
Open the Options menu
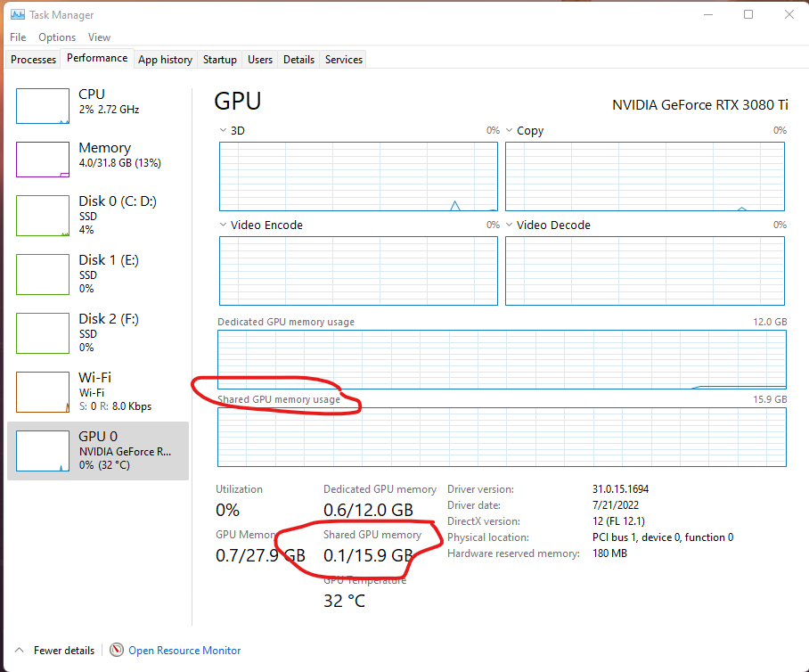point(56,37)
